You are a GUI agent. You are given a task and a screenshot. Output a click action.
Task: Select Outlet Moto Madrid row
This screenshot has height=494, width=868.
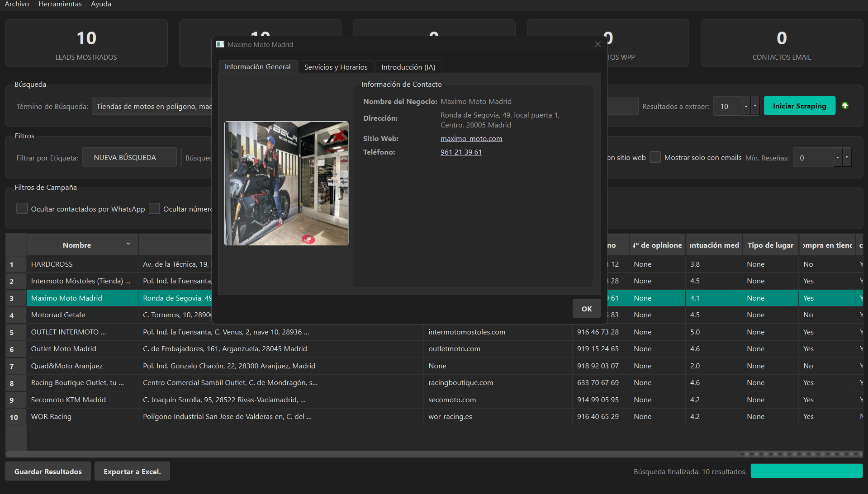pos(82,349)
